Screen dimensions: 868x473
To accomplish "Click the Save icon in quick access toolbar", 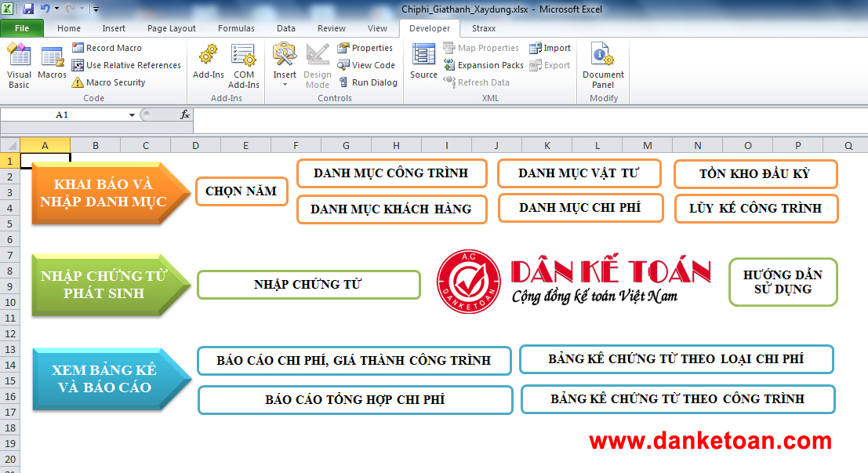I will click(x=28, y=9).
